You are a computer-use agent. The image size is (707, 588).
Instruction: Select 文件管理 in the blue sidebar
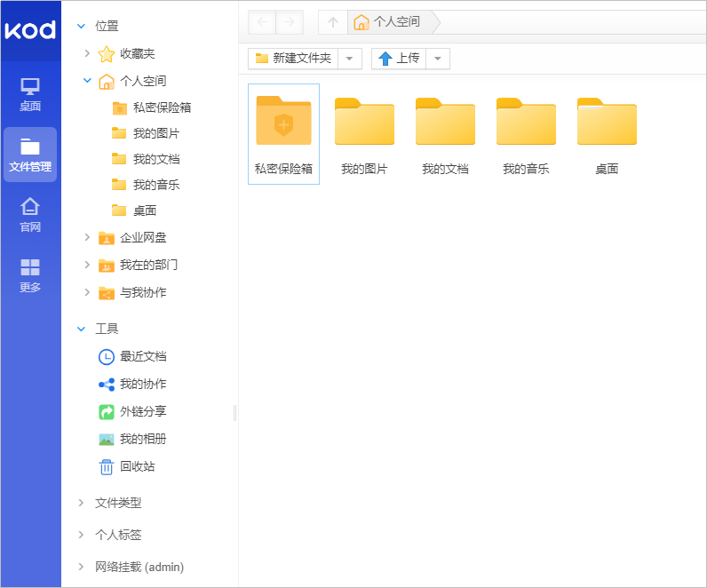(x=30, y=155)
